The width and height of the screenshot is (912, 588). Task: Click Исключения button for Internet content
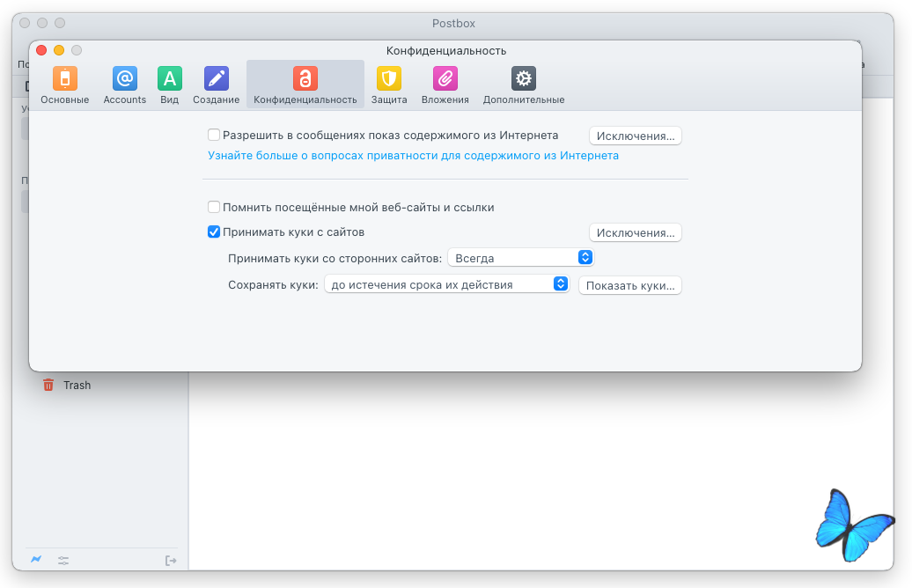(636, 136)
